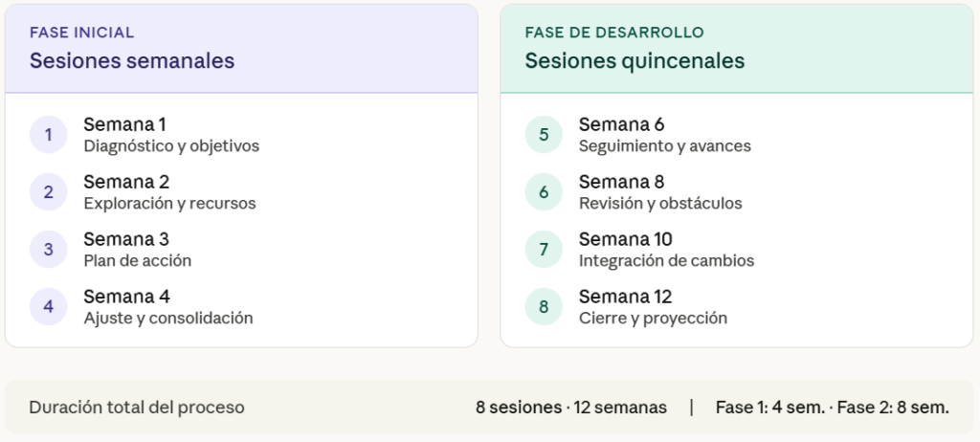980x442 pixels.
Task: Click Integración de cambios item
Action: 666,261
